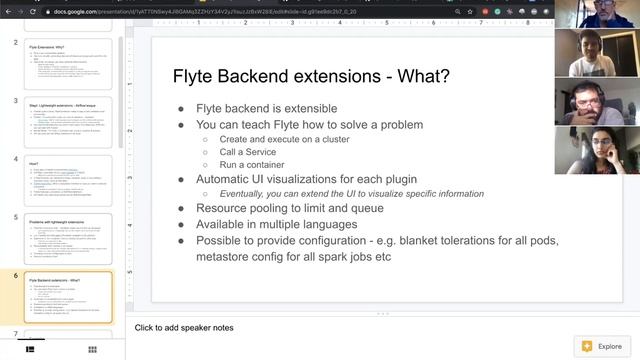Open the red extension icon in toolbar
Image resolution: width=640 pixels, height=360 pixels.
(485, 12)
